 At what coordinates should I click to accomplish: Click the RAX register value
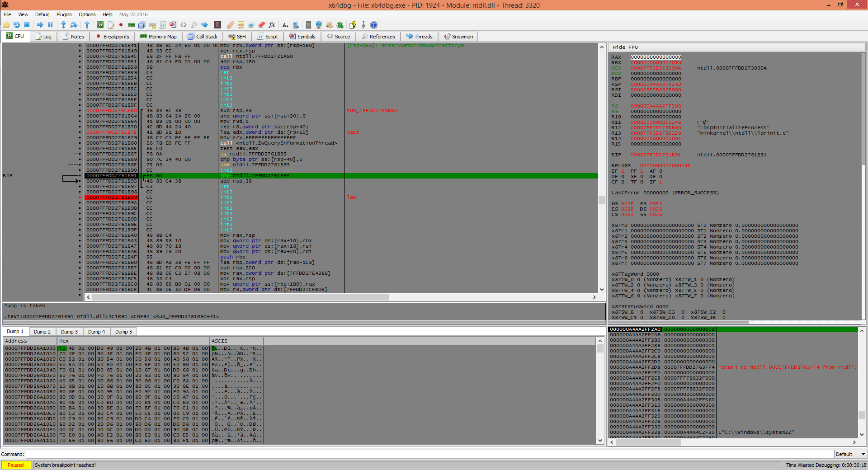(x=656, y=57)
